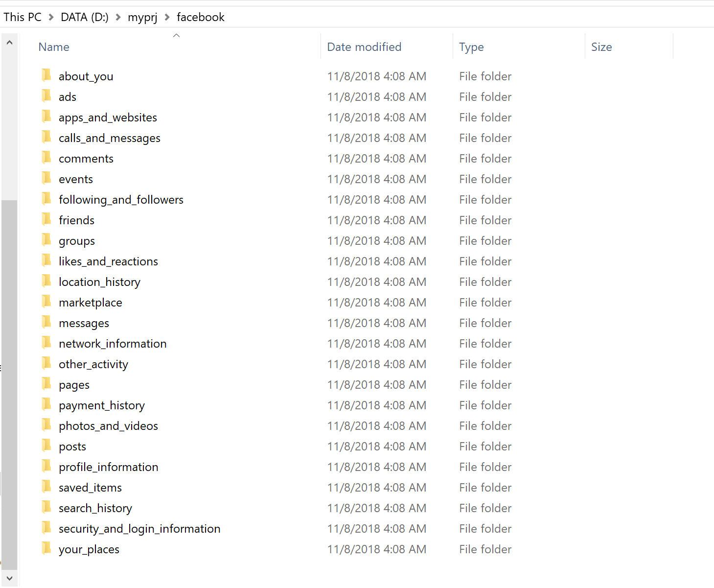Select the ads folder name

(68, 97)
